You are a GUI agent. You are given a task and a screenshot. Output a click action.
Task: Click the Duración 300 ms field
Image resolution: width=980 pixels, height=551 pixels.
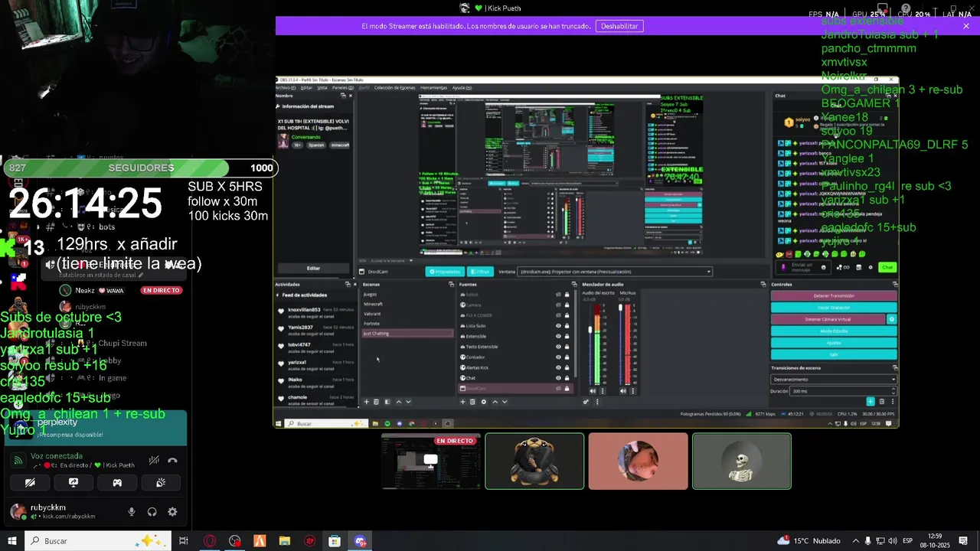844,391
